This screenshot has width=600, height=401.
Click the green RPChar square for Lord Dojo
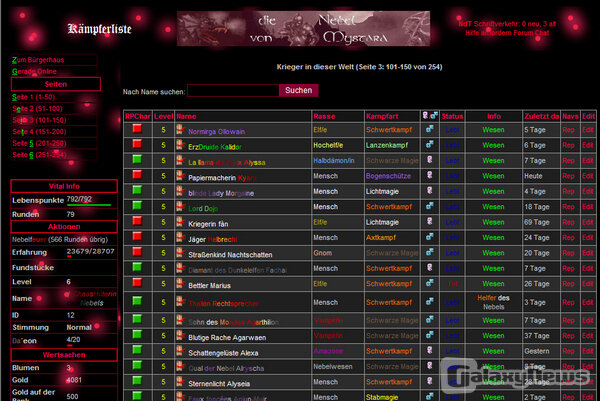coord(136,206)
